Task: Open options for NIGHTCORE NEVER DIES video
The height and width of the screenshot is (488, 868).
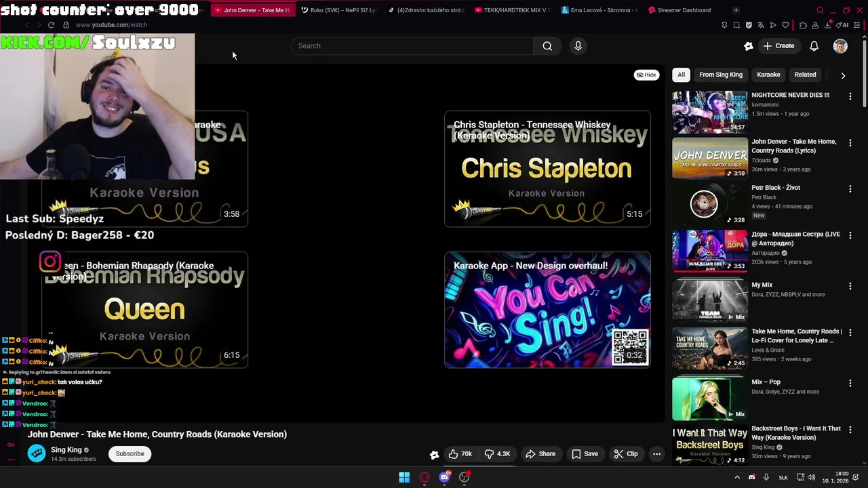Action: (850, 96)
